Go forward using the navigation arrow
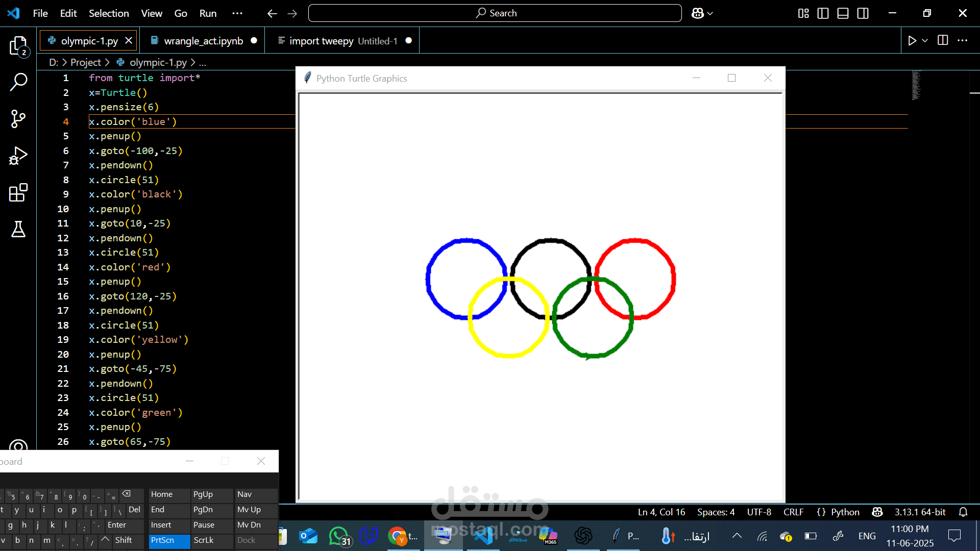This screenshot has width=980, height=551. coord(292,13)
